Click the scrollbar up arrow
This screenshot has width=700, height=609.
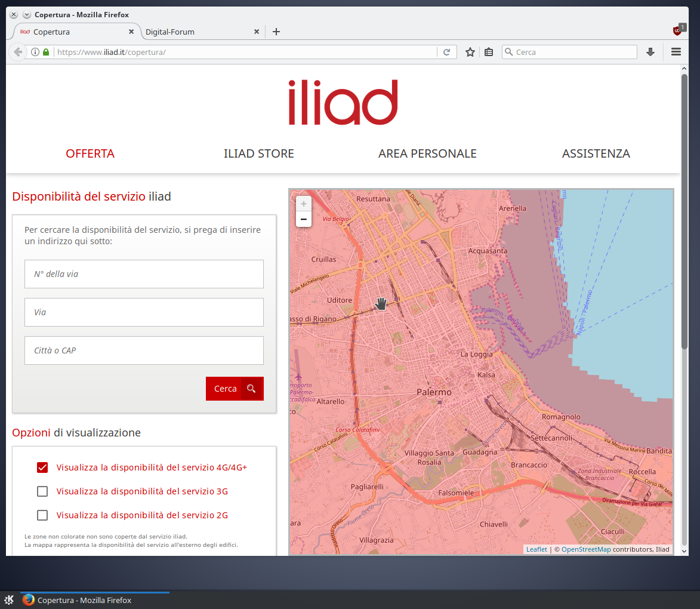(684, 69)
